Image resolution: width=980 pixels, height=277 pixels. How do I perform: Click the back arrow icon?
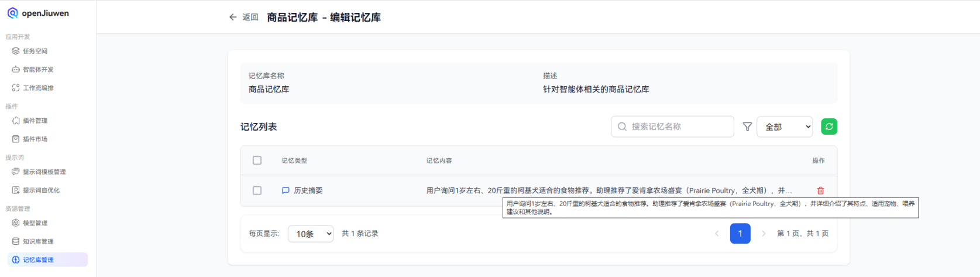pos(233,18)
